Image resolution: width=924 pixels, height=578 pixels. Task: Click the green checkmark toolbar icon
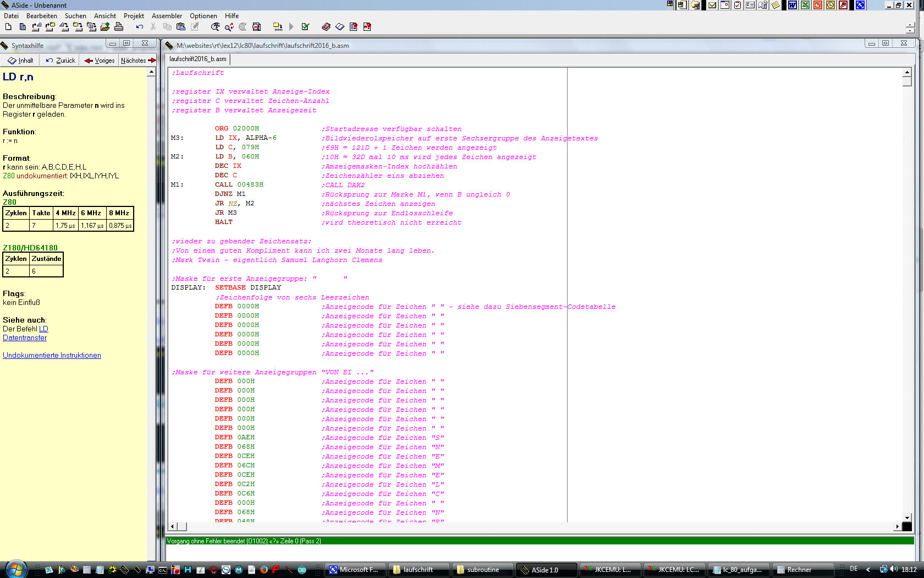(305, 26)
